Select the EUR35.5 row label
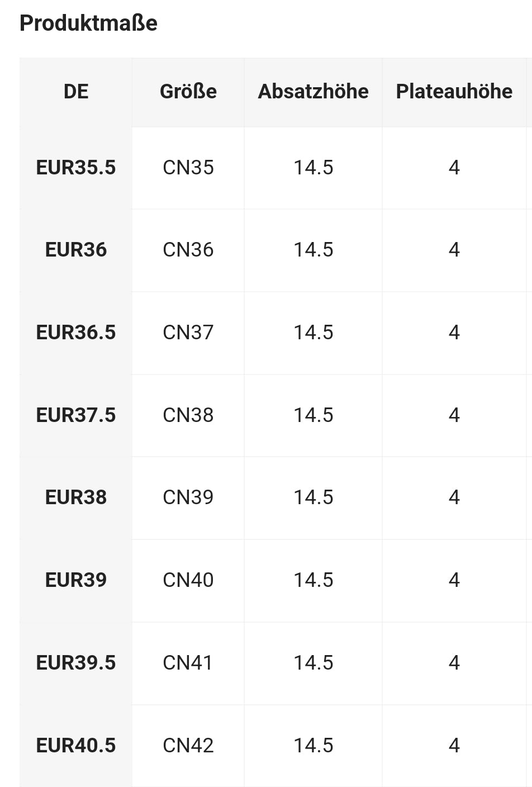 coord(76,168)
